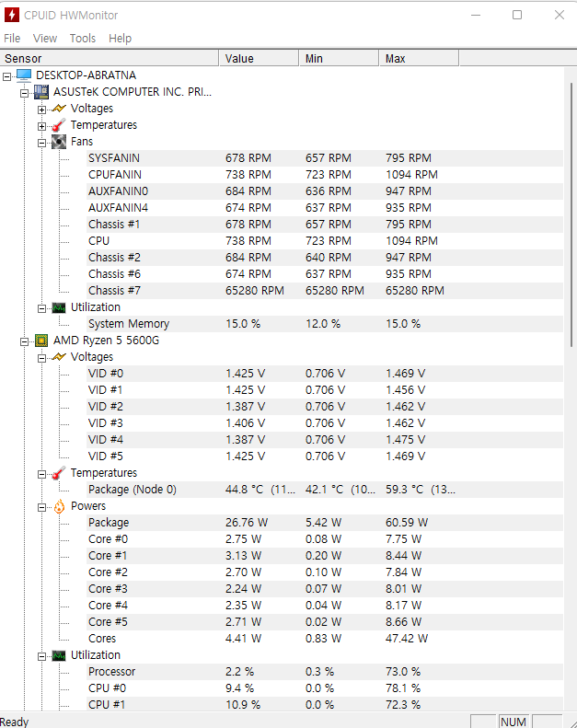Click the Ryzen Temperatures thermometer icon

(59, 473)
